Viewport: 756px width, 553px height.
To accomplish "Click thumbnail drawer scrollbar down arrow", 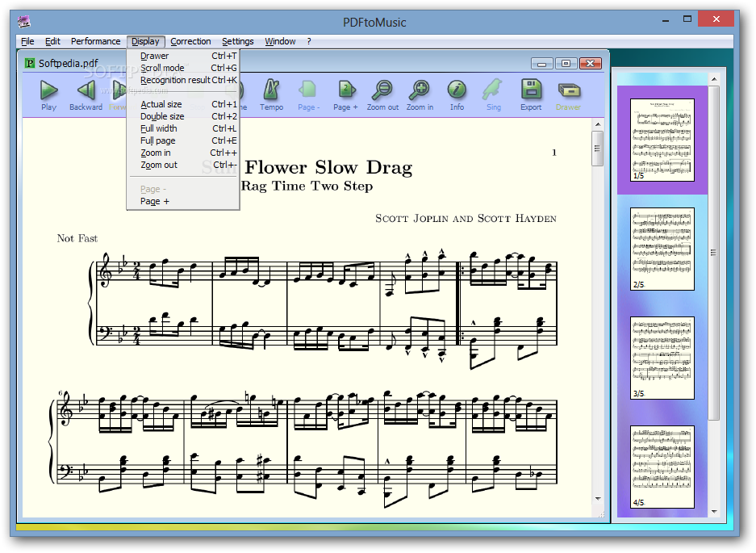I will (x=714, y=511).
